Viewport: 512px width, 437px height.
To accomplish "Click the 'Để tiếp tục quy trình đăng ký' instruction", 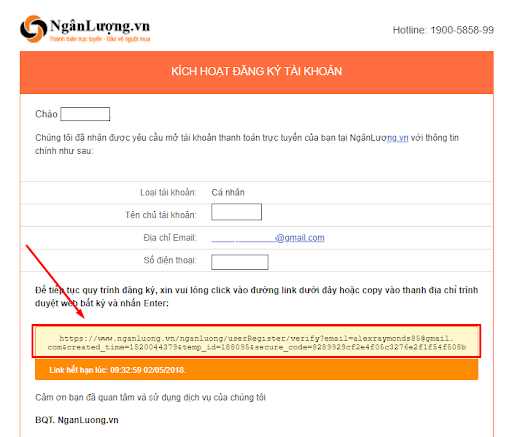I will tap(257, 297).
